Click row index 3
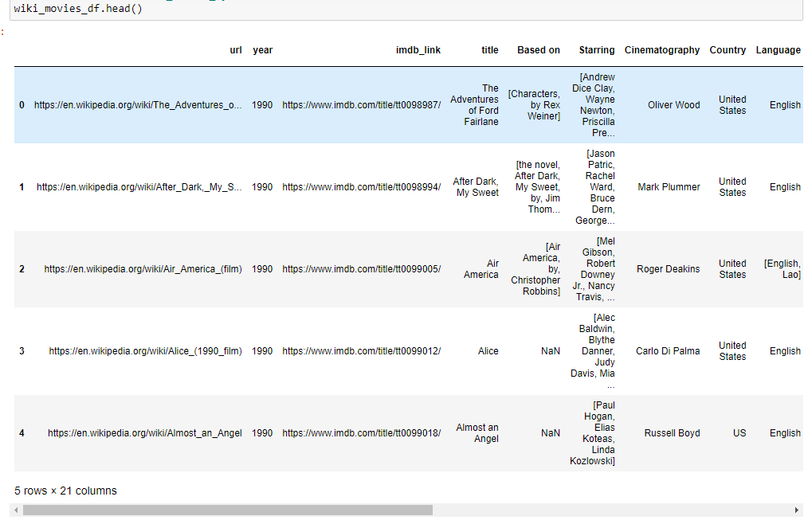Viewport: 812px width, 524px height. 22,351
